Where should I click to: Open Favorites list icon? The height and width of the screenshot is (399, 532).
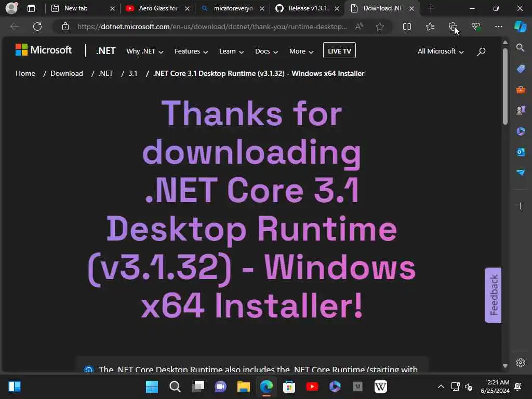(x=430, y=26)
